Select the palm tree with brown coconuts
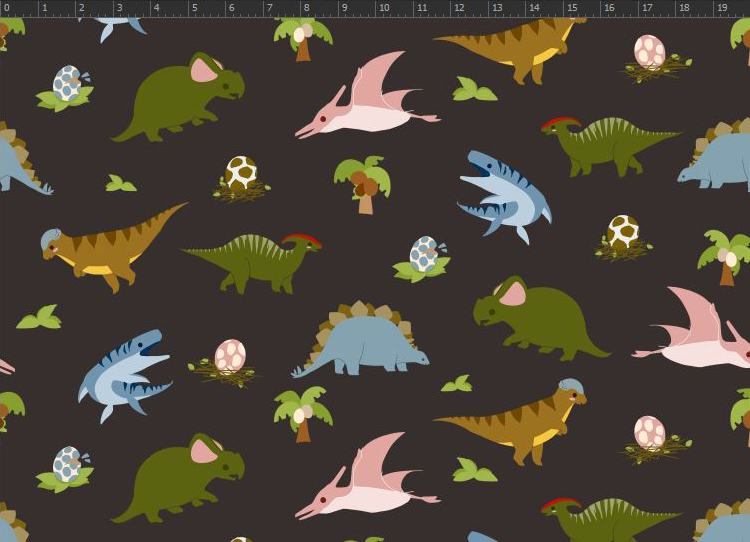The width and height of the screenshot is (750, 542). pos(363,185)
